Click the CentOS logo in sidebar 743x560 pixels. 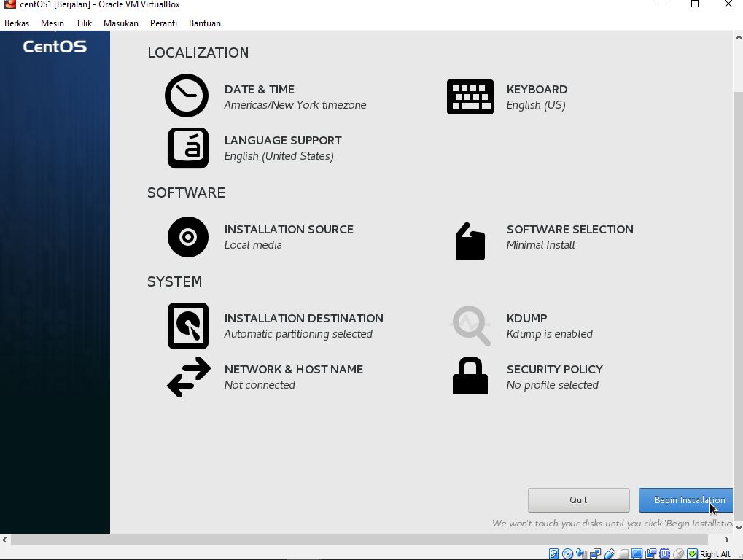click(55, 47)
